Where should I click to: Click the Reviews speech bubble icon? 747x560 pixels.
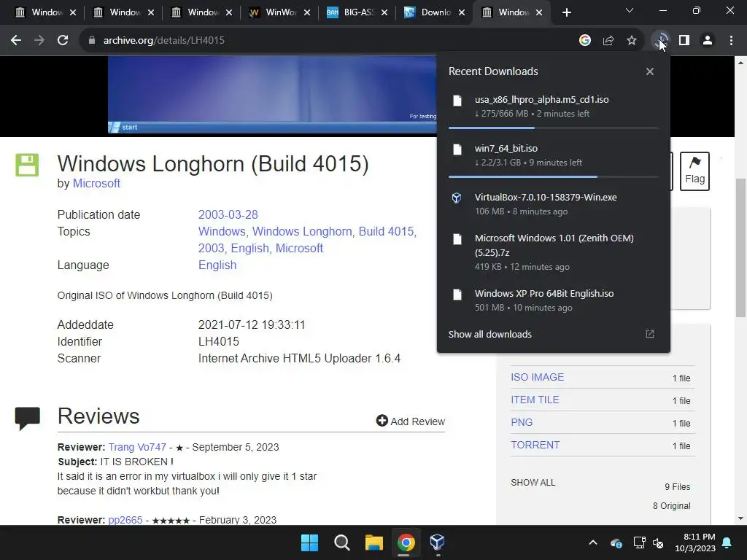[27, 418]
